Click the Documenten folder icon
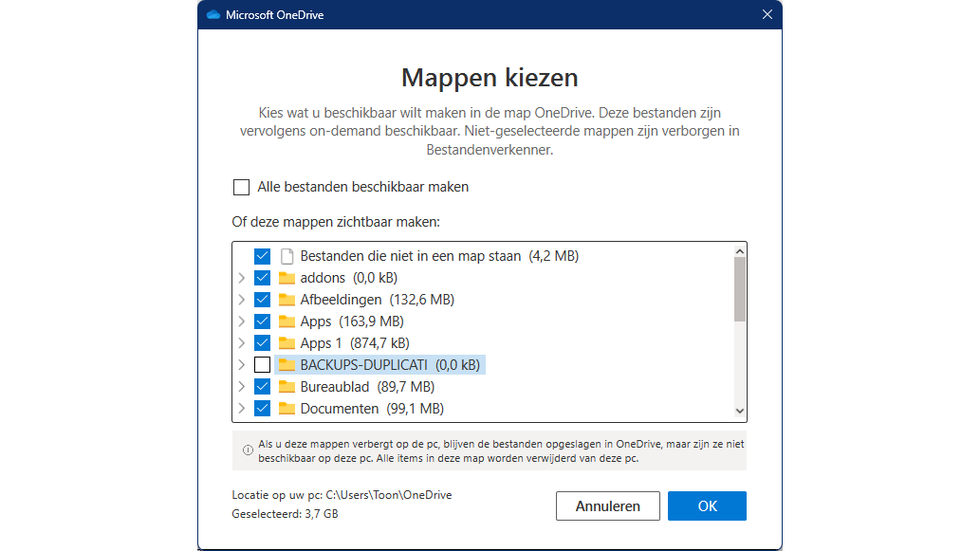The image size is (980, 551). (287, 409)
